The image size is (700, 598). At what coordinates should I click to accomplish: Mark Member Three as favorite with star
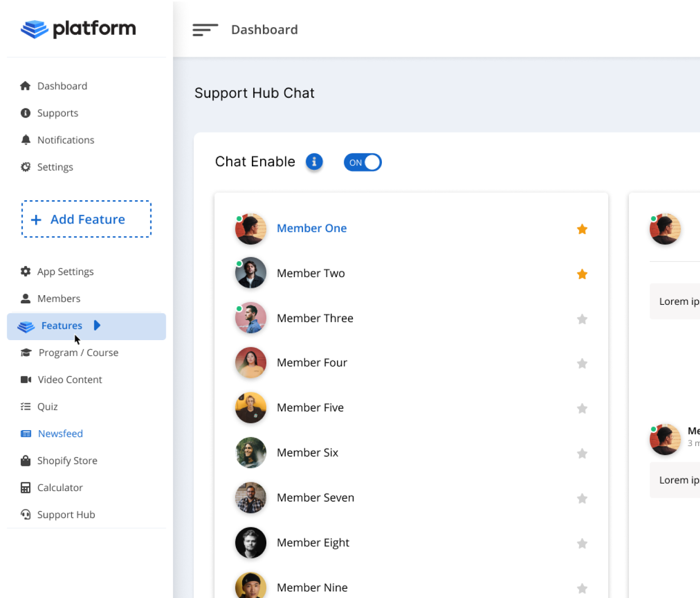click(582, 319)
